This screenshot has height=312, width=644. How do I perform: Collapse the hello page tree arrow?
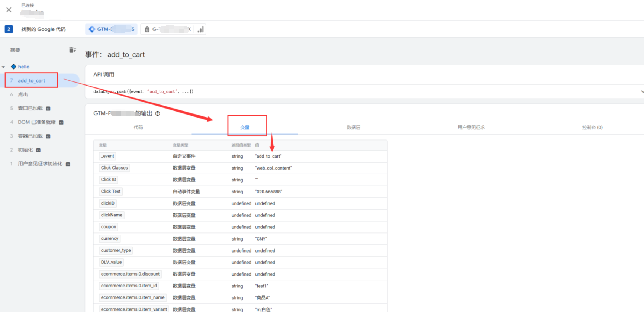(4, 67)
